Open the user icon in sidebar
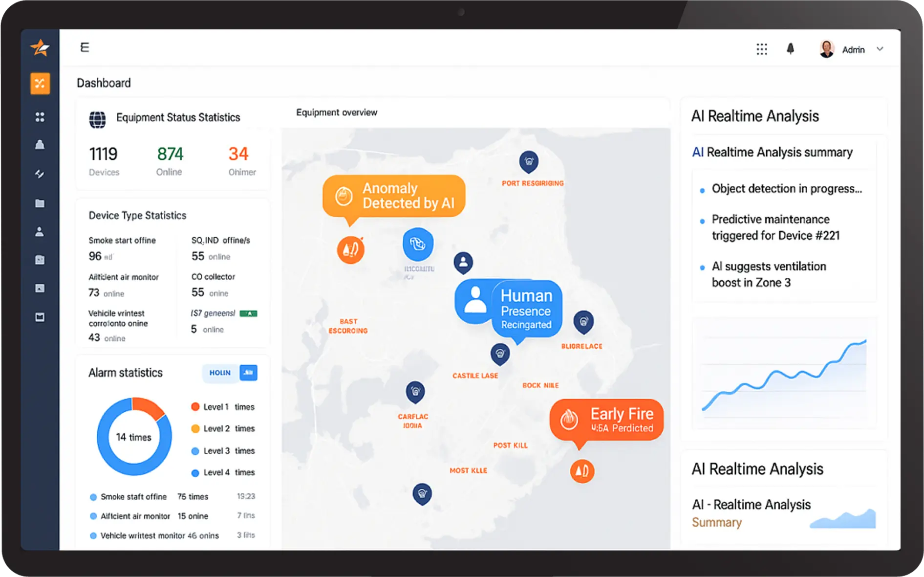 [x=40, y=232]
